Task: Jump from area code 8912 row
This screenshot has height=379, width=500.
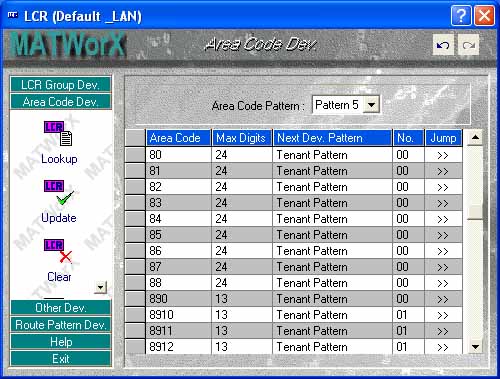Action: (x=443, y=347)
